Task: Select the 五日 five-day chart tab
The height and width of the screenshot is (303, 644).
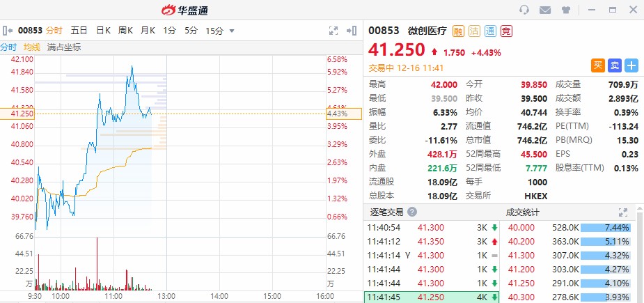Action: tap(79, 31)
